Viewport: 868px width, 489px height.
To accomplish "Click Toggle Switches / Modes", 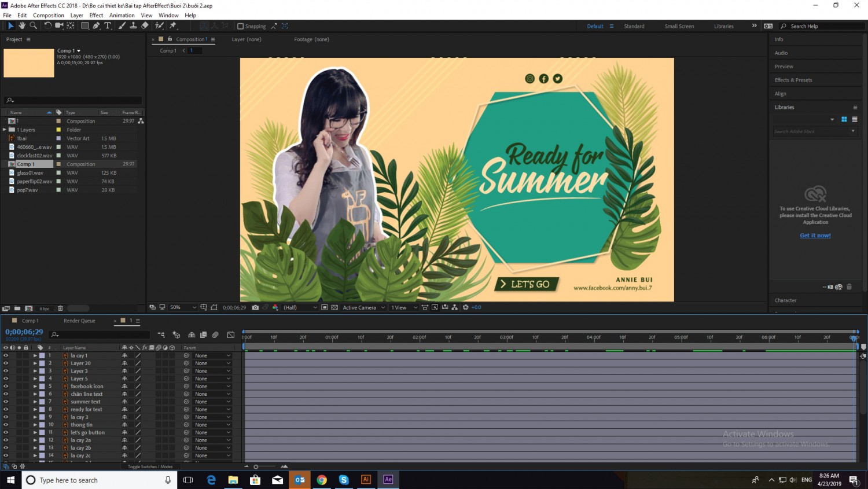I will coord(150,466).
